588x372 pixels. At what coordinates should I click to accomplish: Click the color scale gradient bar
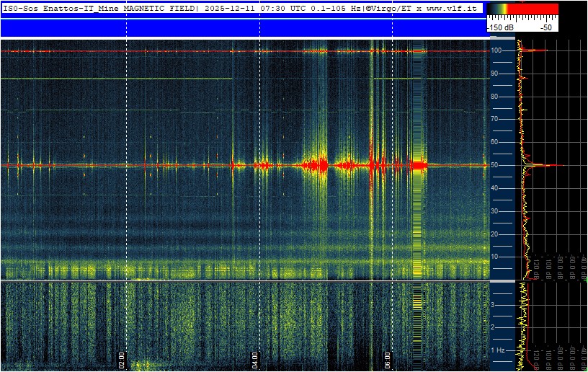click(x=522, y=9)
